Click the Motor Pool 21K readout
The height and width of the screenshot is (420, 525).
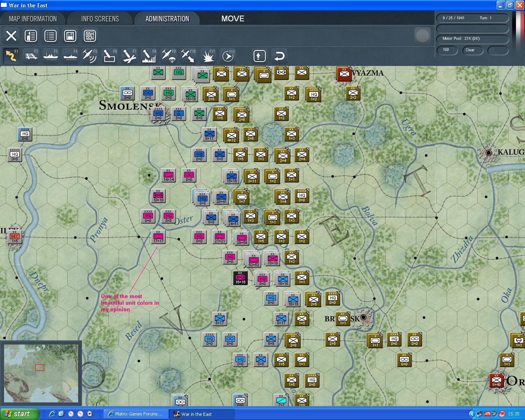pyautogui.click(x=472, y=39)
